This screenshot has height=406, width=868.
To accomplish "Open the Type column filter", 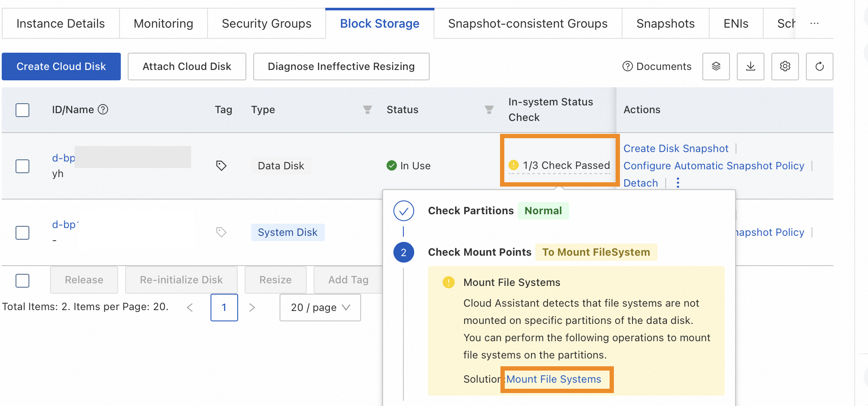I will [368, 110].
